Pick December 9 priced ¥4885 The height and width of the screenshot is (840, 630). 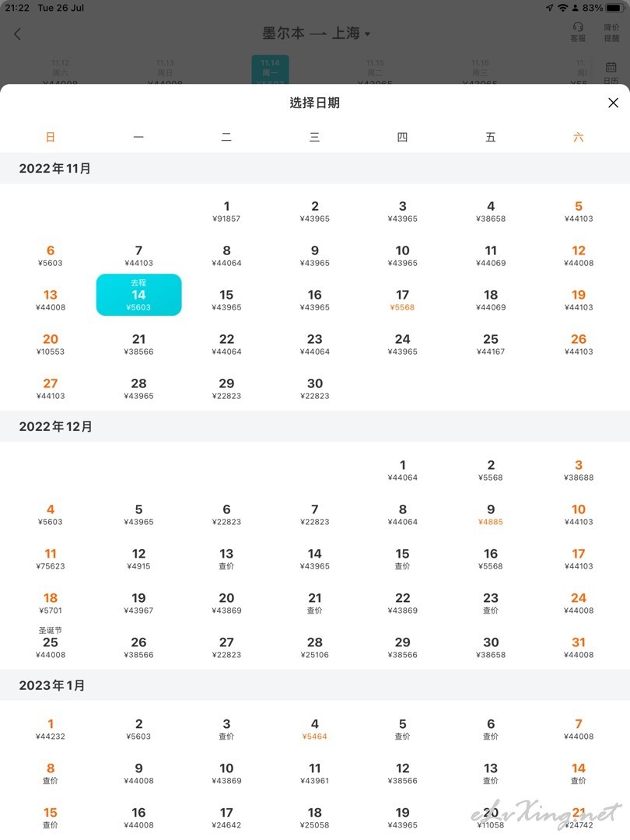(490, 514)
